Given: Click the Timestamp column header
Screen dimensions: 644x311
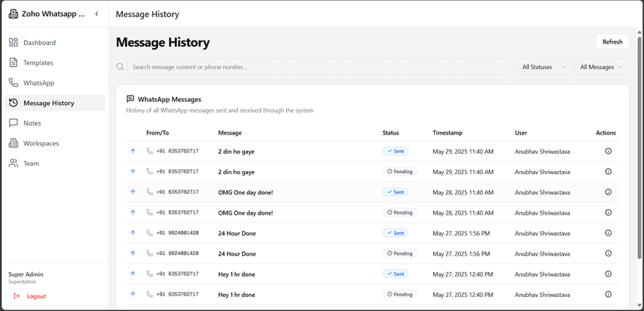Looking at the screenshot, I should click(x=447, y=133).
